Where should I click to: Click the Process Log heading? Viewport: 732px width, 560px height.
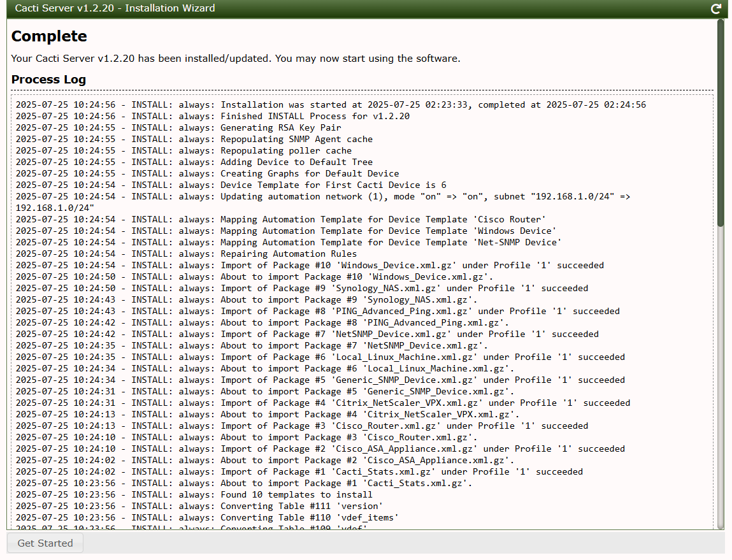click(x=48, y=80)
